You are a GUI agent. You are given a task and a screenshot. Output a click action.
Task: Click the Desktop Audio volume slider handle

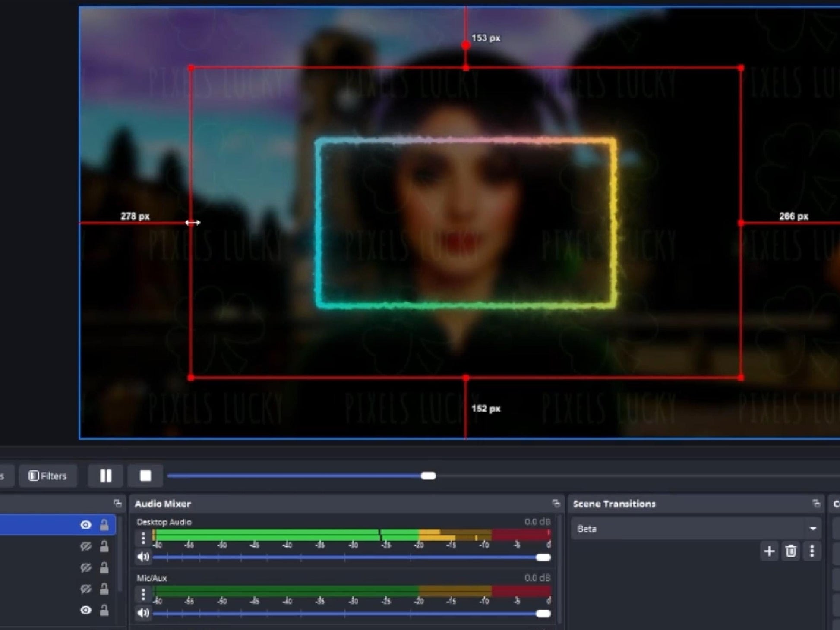point(543,557)
